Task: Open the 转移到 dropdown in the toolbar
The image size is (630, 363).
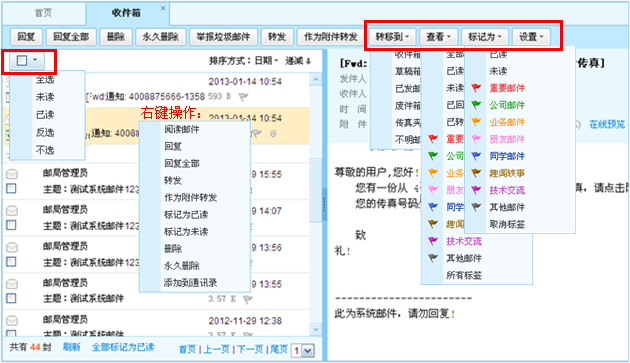Action: pos(392,37)
